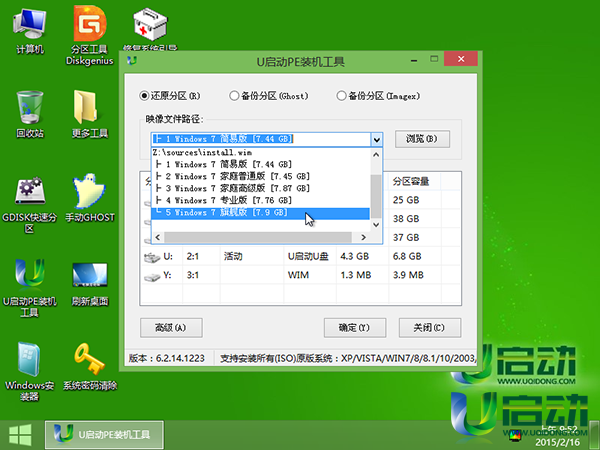Open the 更多工具 folder icon
The image size is (600, 450).
tap(90, 114)
